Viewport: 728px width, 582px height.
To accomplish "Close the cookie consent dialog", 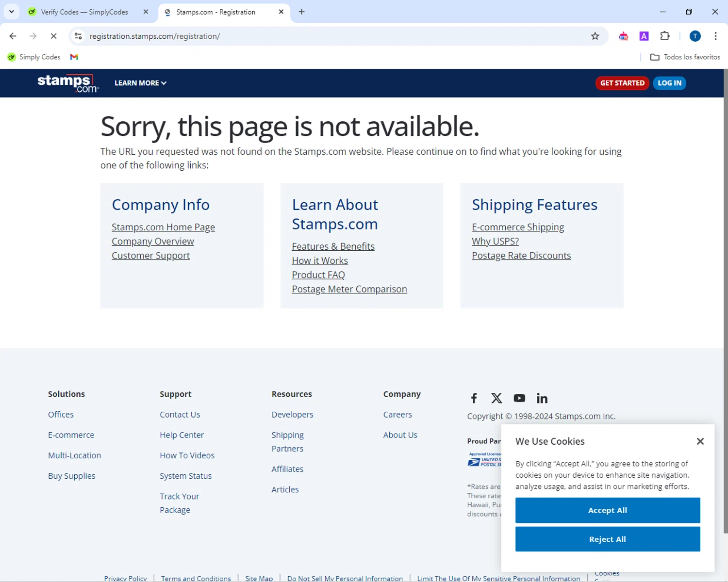I will point(700,441).
